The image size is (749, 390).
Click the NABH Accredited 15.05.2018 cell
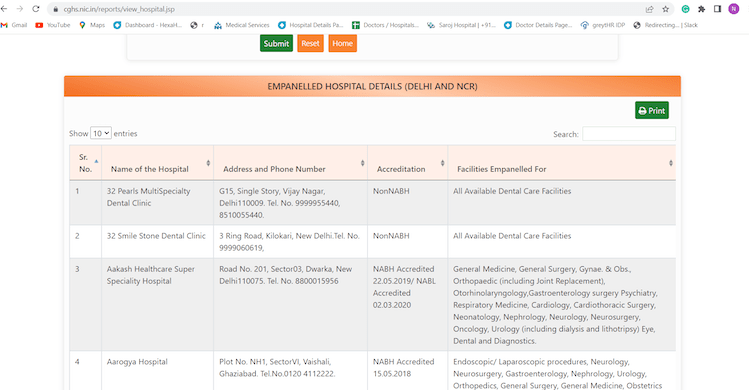point(407,371)
